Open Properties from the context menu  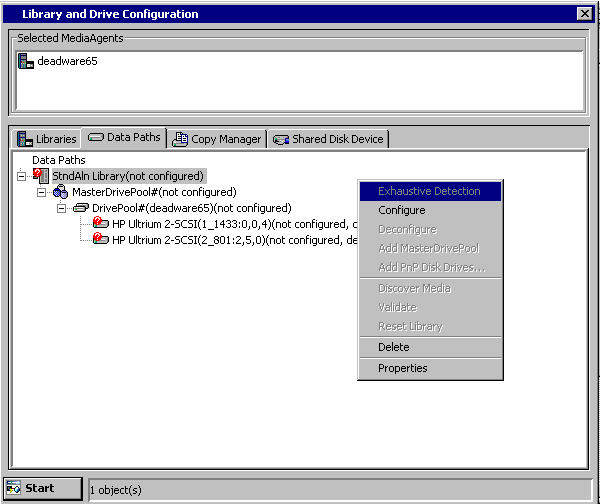402,368
